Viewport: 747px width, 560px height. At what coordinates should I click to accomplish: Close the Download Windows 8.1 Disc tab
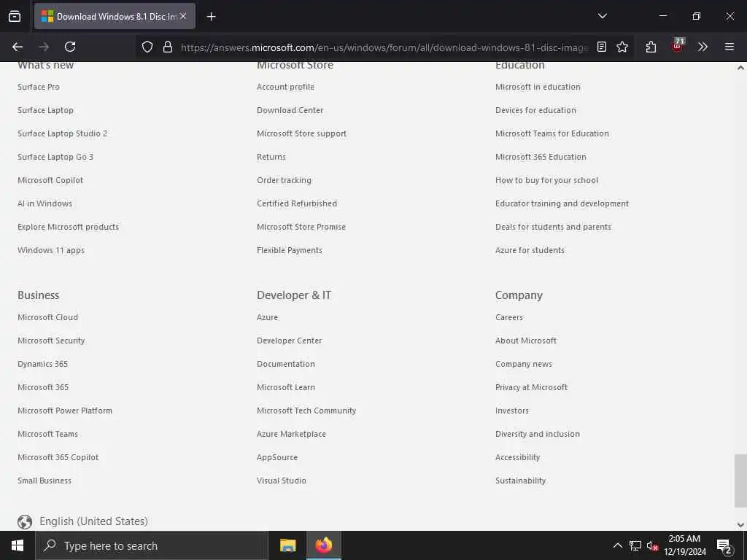click(183, 16)
